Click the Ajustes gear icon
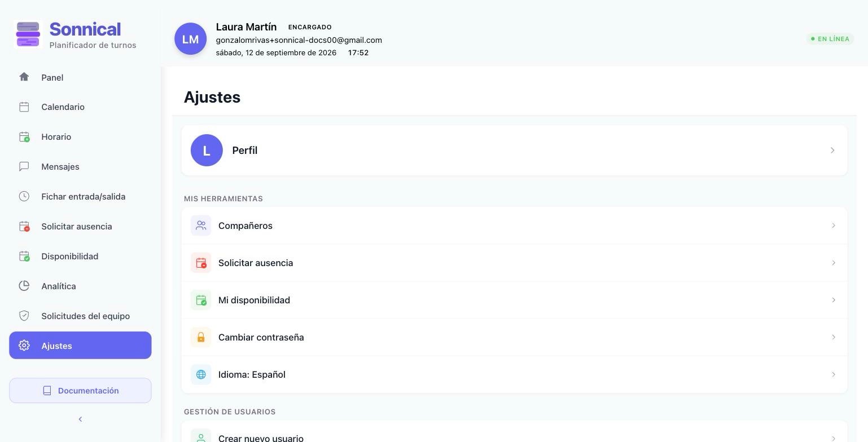Image resolution: width=868 pixels, height=442 pixels. (24, 346)
